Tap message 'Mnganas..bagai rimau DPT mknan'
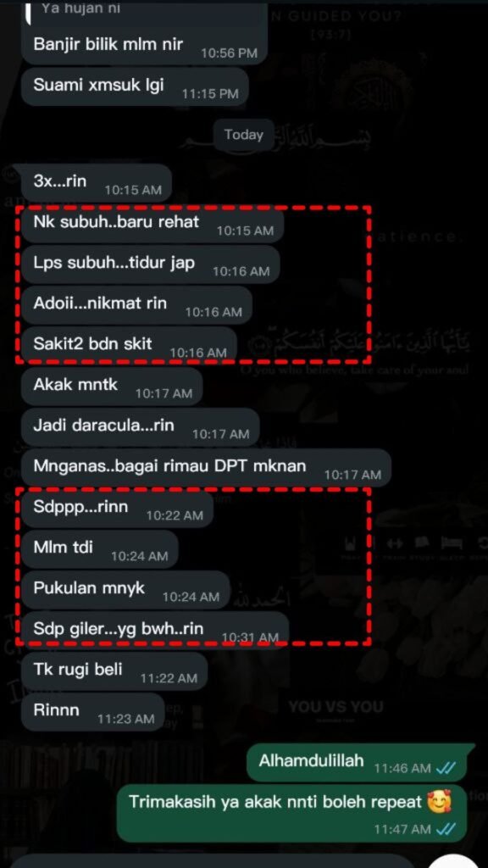This screenshot has height=868, width=488. click(x=206, y=467)
